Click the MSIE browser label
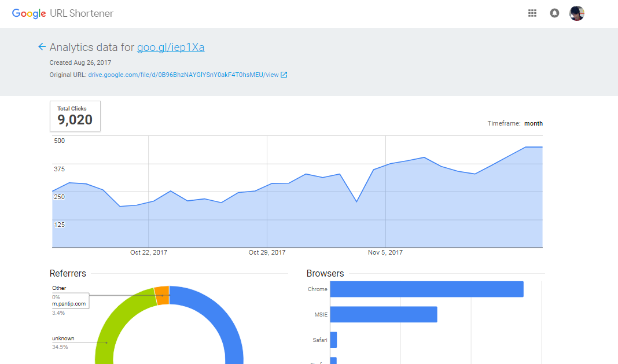 (x=321, y=314)
